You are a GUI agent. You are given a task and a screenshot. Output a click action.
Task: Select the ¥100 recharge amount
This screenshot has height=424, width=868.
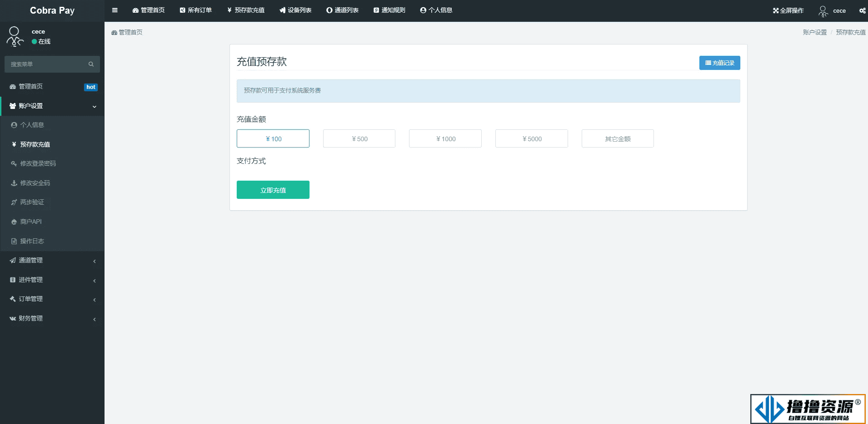pos(273,138)
